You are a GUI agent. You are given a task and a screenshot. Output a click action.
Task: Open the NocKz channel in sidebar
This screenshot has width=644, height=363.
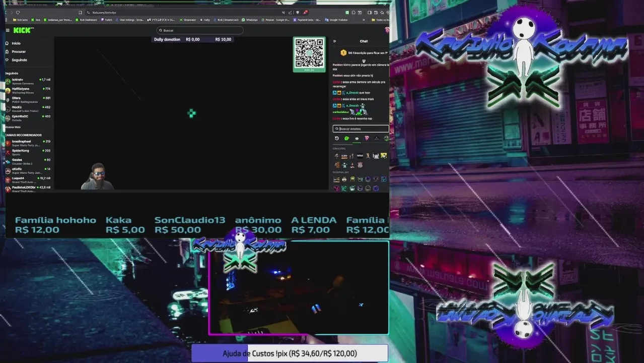(28, 108)
